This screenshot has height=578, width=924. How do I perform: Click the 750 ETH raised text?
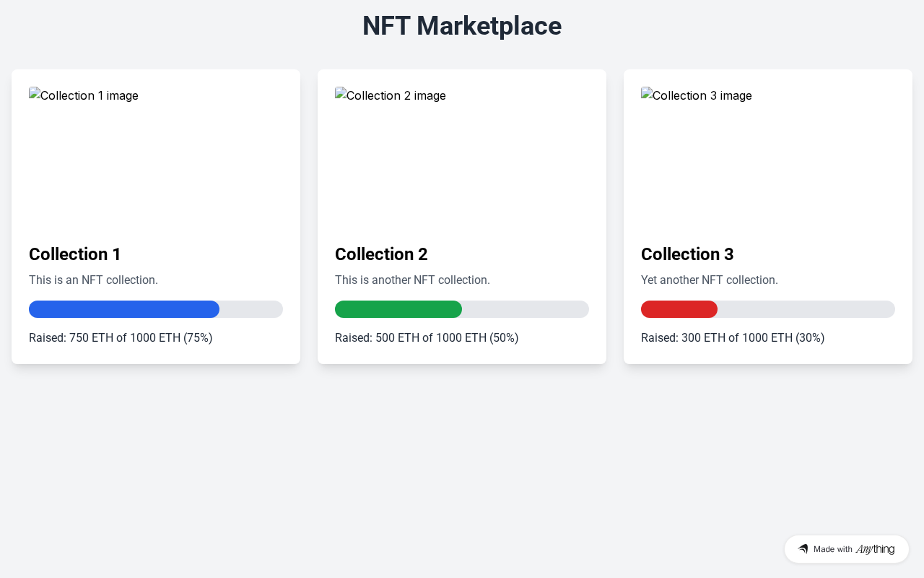[x=121, y=337]
